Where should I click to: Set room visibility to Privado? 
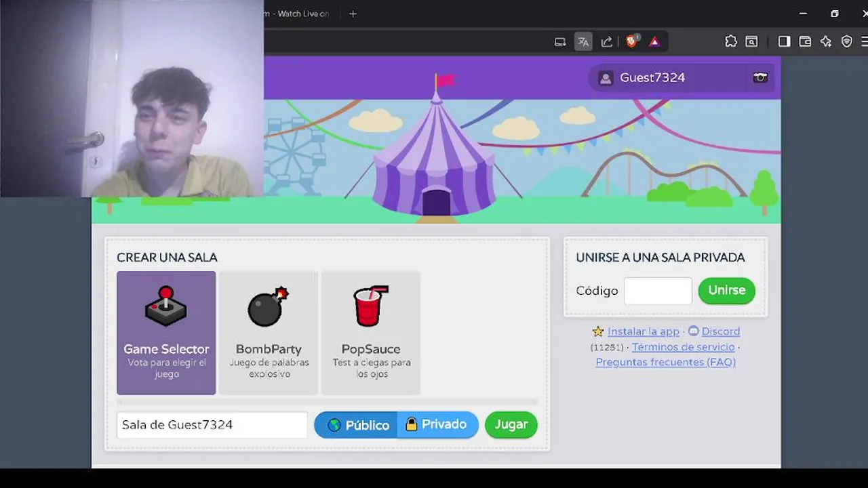click(x=438, y=425)
